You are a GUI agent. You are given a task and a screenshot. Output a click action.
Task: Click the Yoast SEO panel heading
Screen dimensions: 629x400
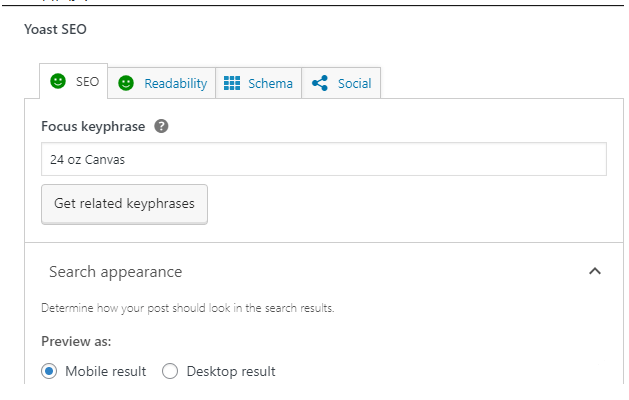(x=55, y=29)
